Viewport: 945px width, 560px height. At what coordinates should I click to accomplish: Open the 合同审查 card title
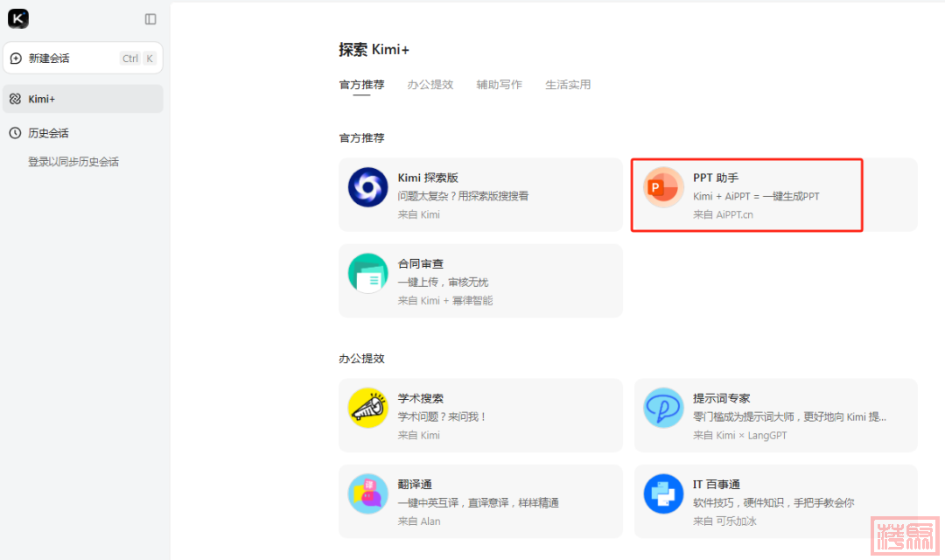[421, 264]
